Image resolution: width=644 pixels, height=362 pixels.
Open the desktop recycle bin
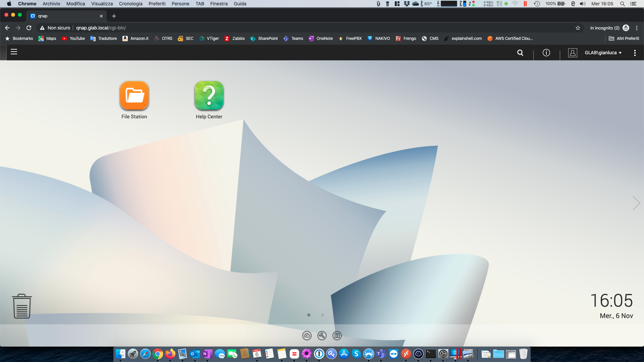coord(22,306)
